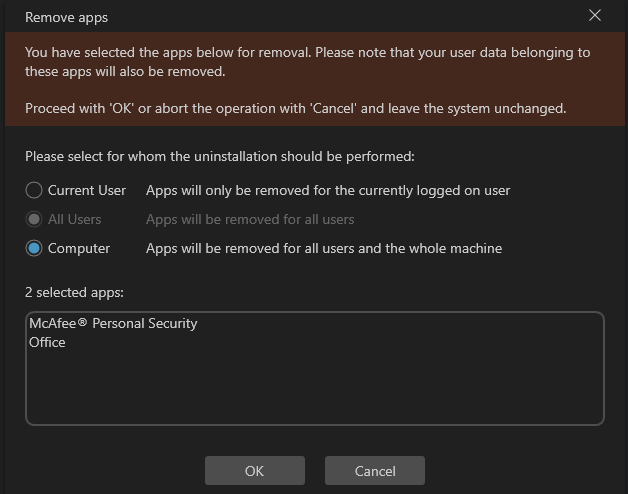Click 'Apps will only be removed for the currently logged on user'

[328, 190]
